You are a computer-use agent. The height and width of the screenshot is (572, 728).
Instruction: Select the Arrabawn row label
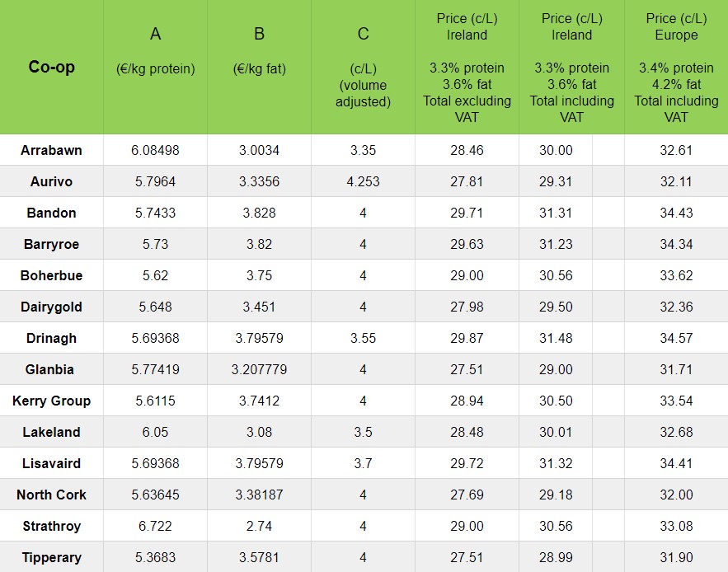pyautogui.click(x=51, y=150)
